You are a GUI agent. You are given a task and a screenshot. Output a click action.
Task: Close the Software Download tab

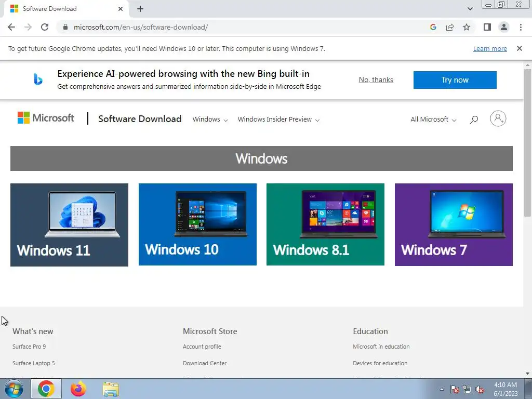pyautogui.click(x=121, y=9)
